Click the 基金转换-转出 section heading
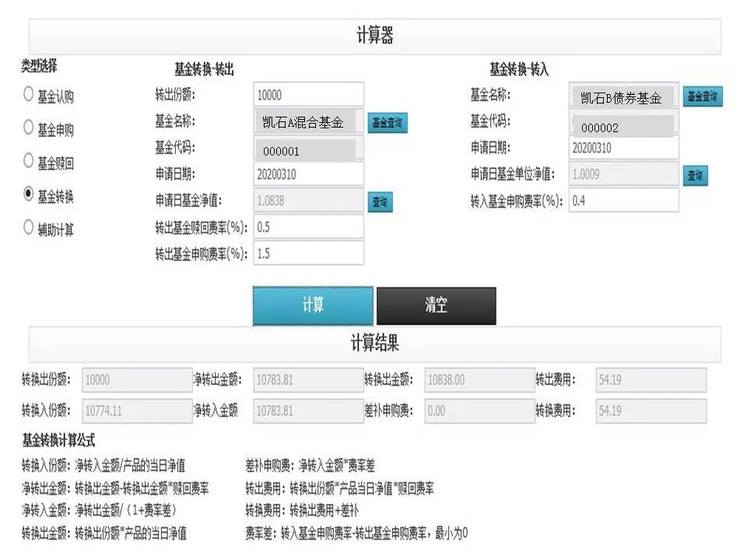The width and height of the screenshot is (747, 560). [205, 69]
